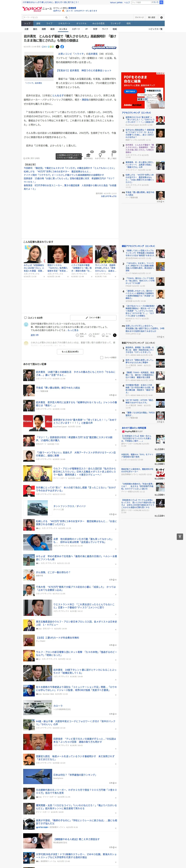Open the 'トップ' navigation tab
Image resolution: width=186 pixels, height=868 pixels.
(x=27, y=23)
